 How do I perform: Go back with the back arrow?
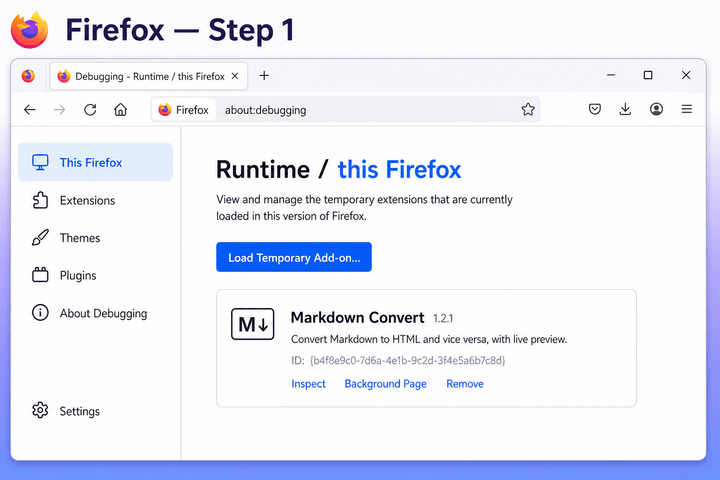[x=30, y=109]
